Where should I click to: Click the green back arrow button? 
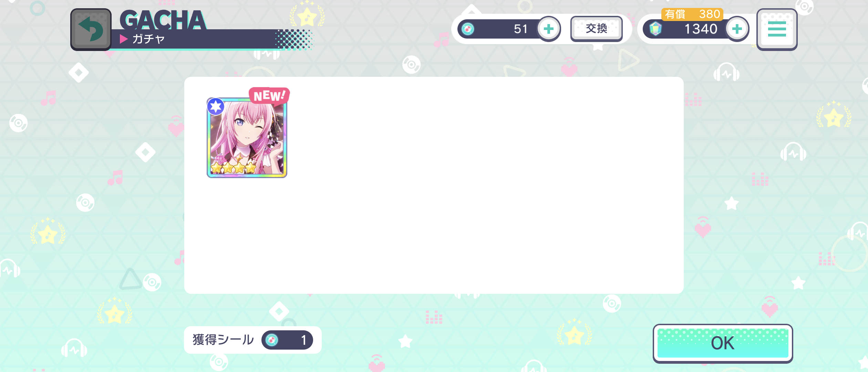91,29
